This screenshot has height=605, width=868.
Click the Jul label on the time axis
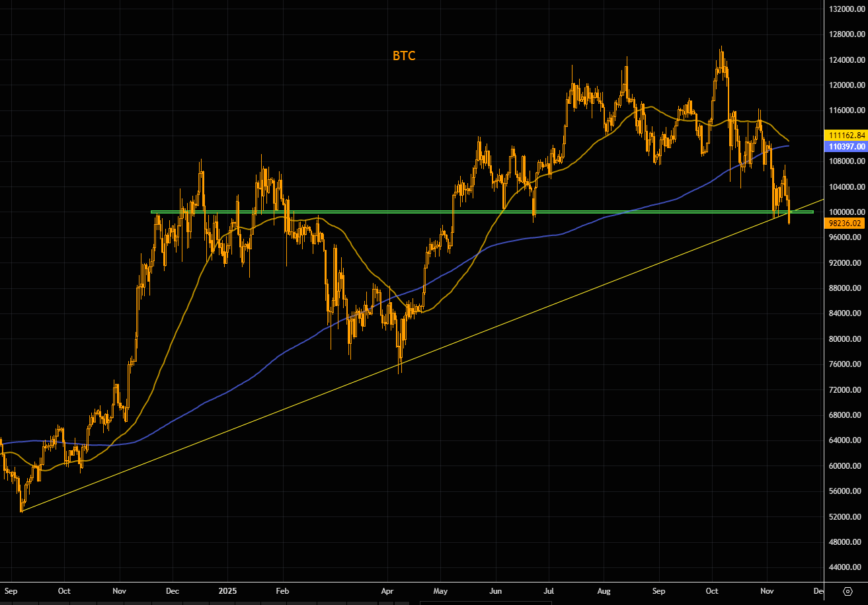click(x=549, y=590)
